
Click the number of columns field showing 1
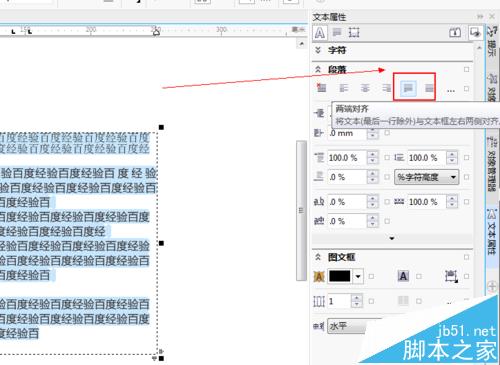(340, 301)
